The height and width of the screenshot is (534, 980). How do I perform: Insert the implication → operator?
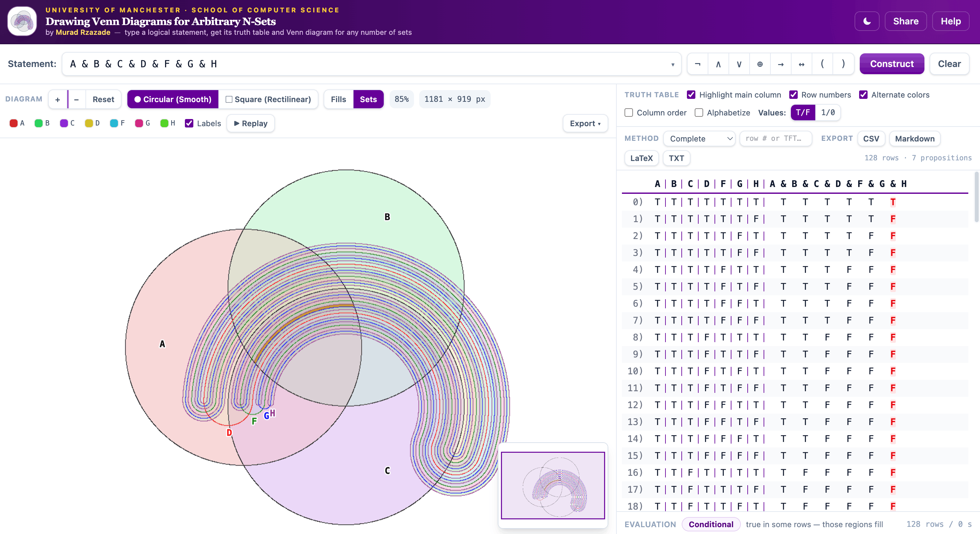click(x=780, y=64)
